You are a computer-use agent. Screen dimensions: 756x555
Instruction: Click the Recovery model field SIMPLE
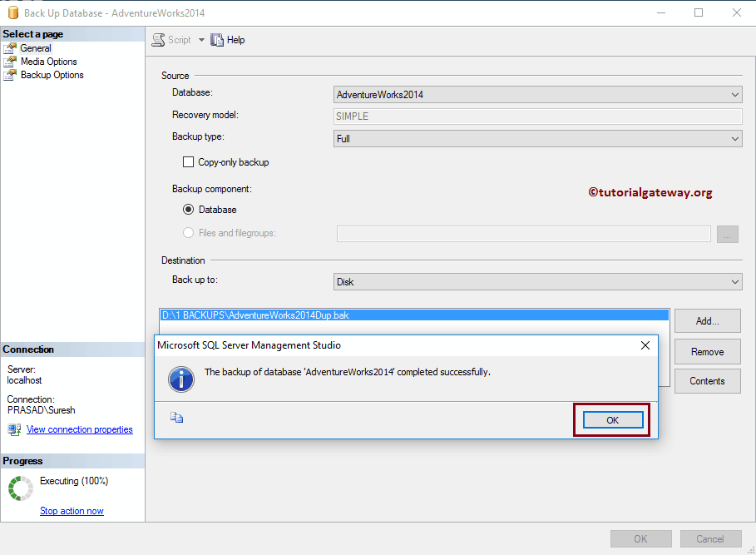[537, 116]
